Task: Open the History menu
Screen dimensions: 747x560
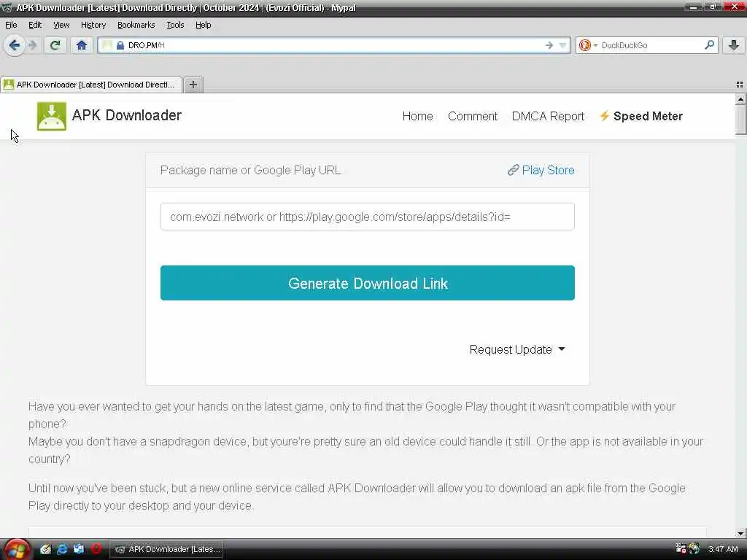Action: coord(93,25)
